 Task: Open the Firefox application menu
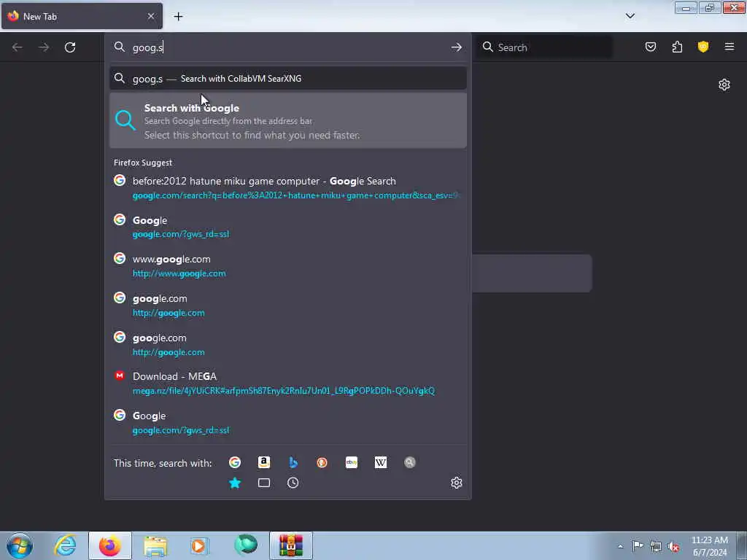tap(729, 47)
